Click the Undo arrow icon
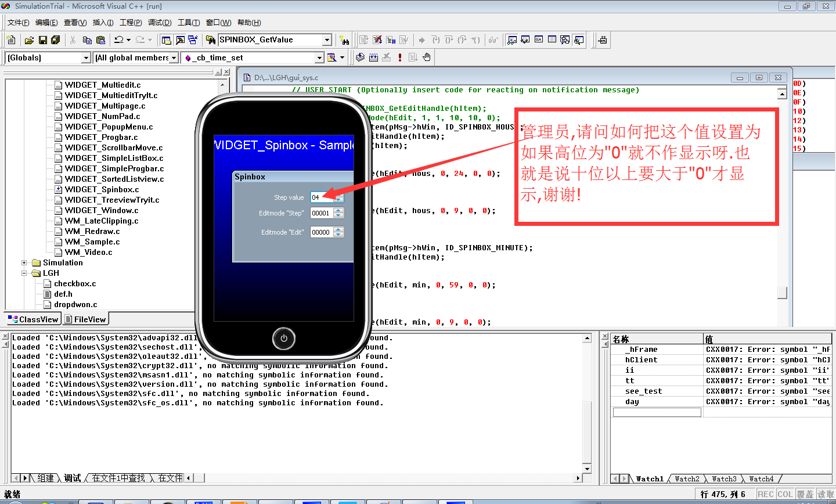 tap(118, 40)
